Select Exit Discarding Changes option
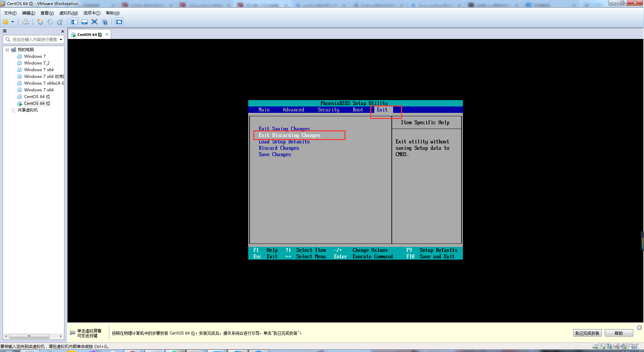Viewport: 644px width, 352px height. (289, 135)
